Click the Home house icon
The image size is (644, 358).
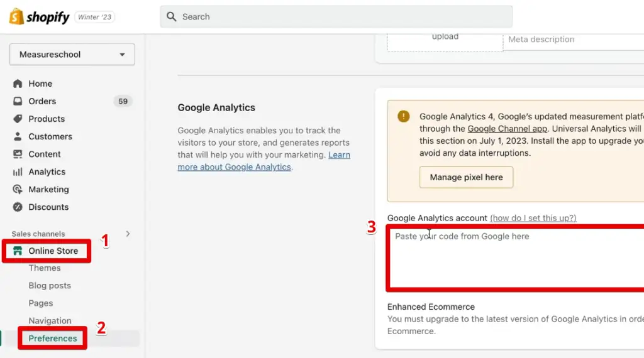pos(18,84)
